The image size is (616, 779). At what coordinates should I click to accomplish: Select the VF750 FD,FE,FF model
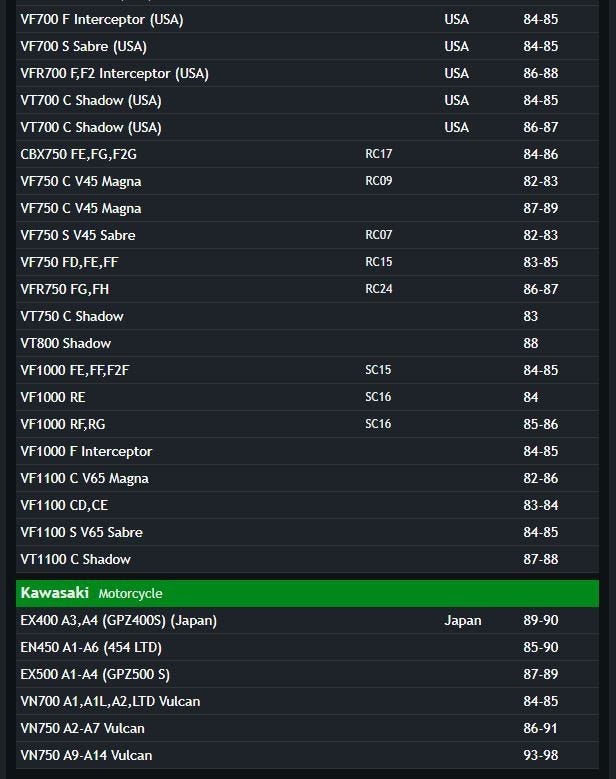pyautogui.click(x=70, y=262)
